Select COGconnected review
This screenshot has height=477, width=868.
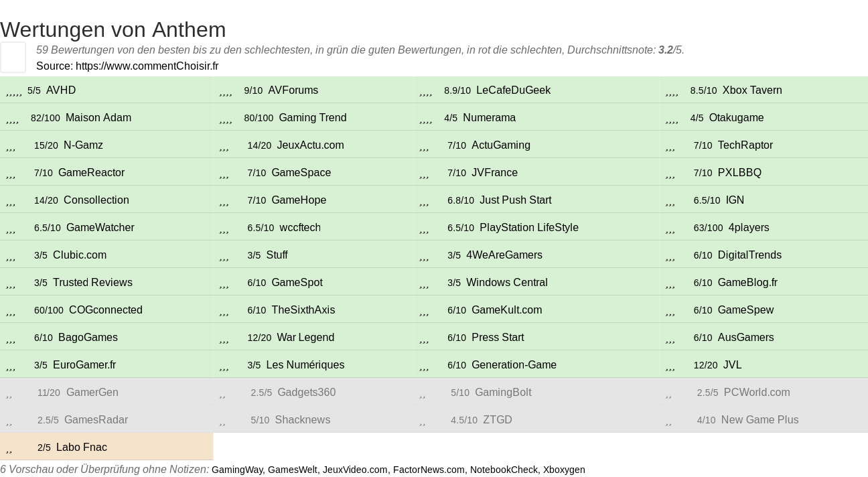tap(106, 310)
